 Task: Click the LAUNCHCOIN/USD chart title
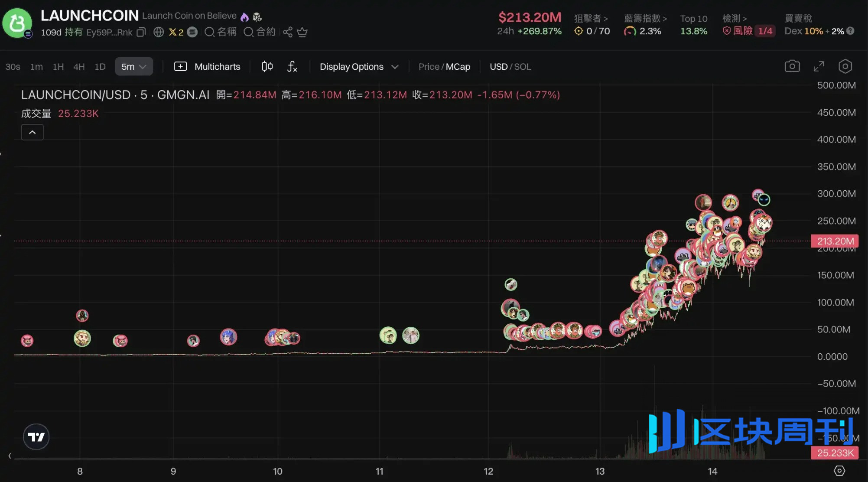(x=115, y=95)
